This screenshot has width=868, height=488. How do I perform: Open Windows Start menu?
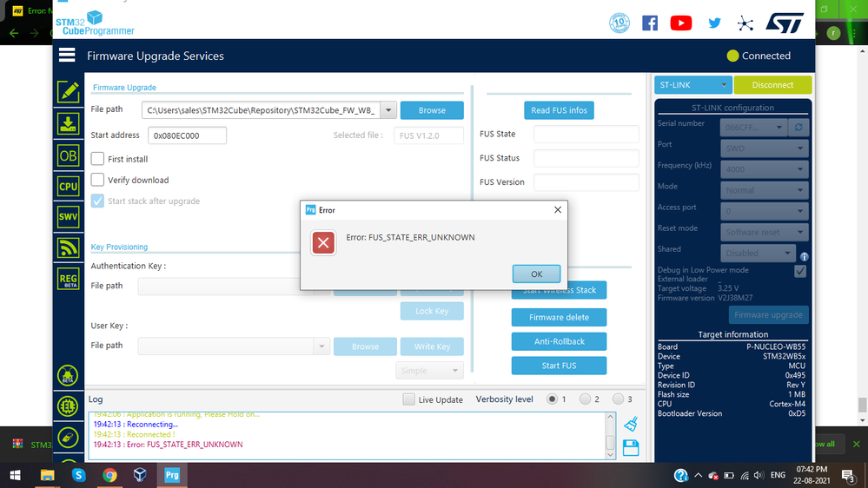pyautogui.click(x=16, y=475)
